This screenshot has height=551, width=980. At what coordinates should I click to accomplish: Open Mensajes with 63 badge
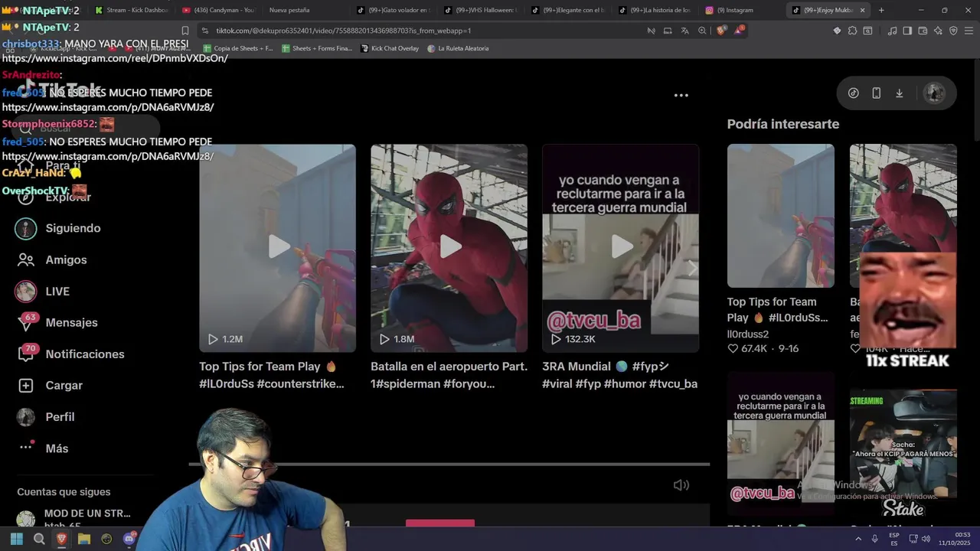point(57,322)
